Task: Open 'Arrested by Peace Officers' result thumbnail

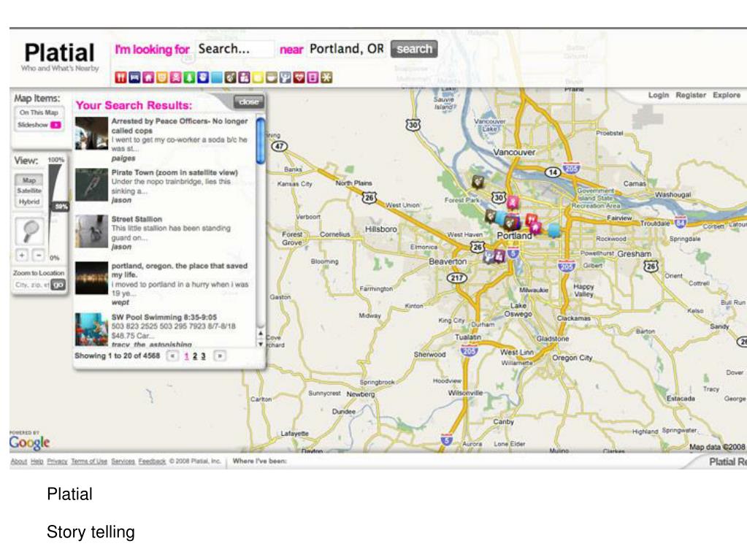Action: coord(91,134)
